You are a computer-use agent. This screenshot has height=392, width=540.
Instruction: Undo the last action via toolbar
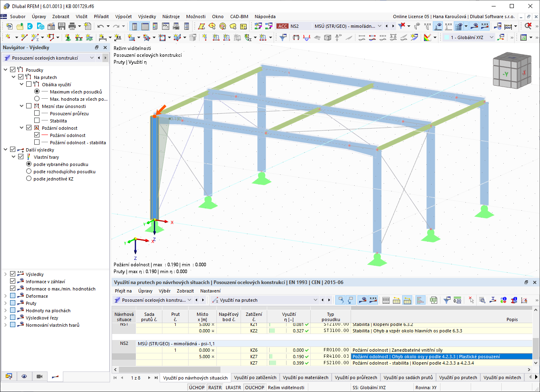pos(100,26)
